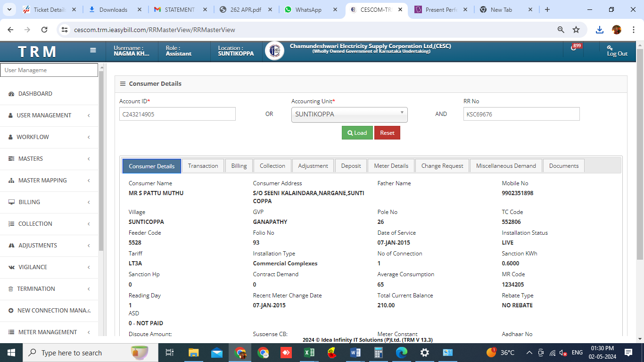This screenshot has height=362, width=644.
Task: Open the Miscellaneous Demand tab
Action: [506, 166]
